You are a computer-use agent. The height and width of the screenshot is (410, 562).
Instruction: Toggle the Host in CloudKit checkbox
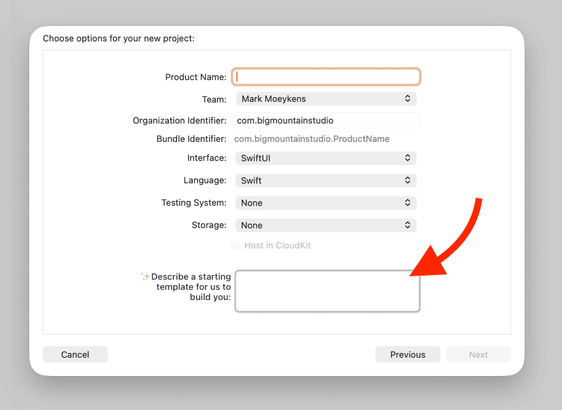click(x=235, y=245)
